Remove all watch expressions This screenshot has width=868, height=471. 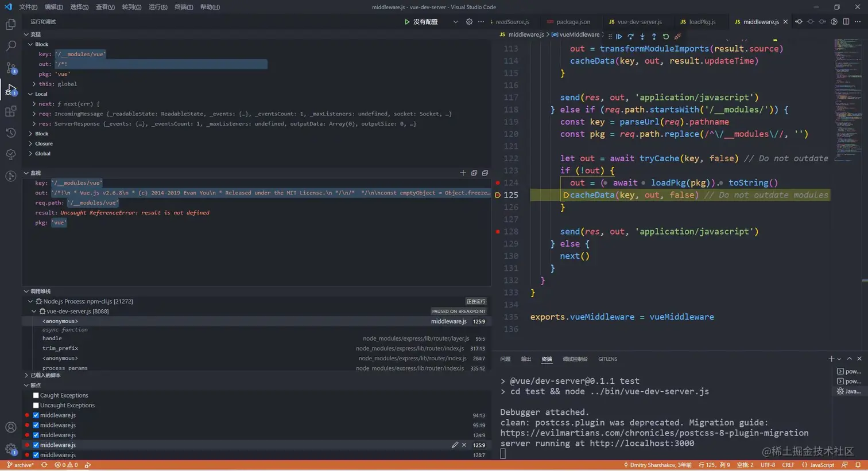pos(485,173)
